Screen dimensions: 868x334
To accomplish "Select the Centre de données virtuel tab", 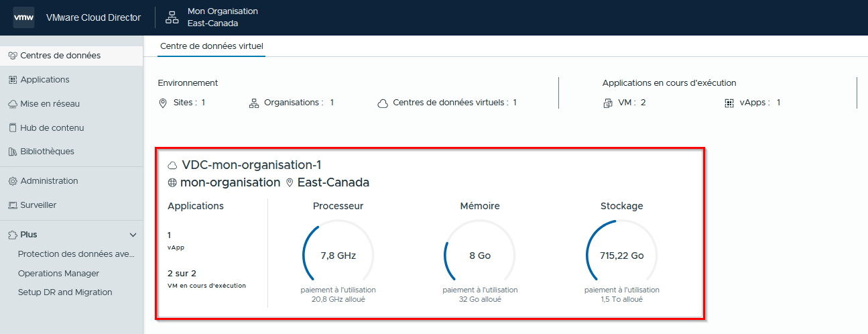I will [212, 46].
